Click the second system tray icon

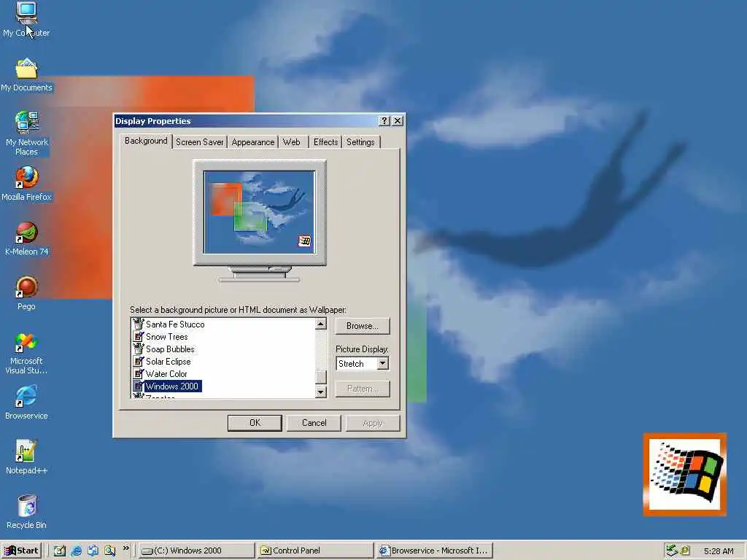coord(685,551)
